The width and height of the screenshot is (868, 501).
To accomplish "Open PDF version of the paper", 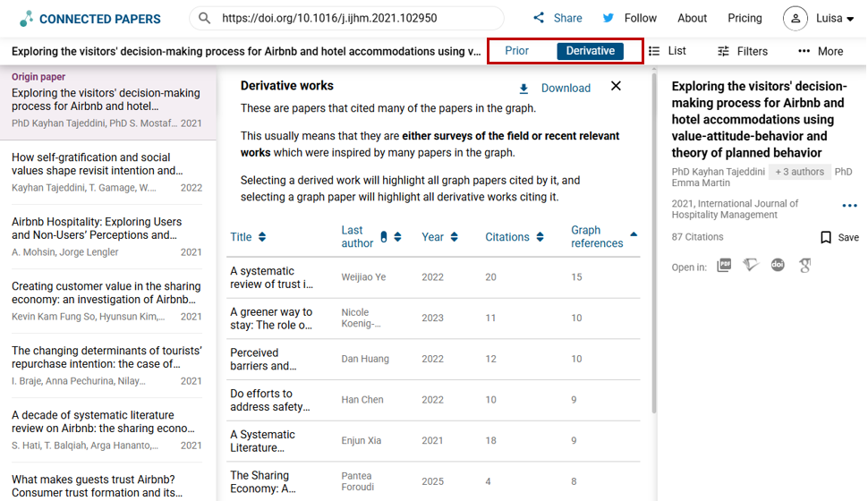I will tap(723, 266).
